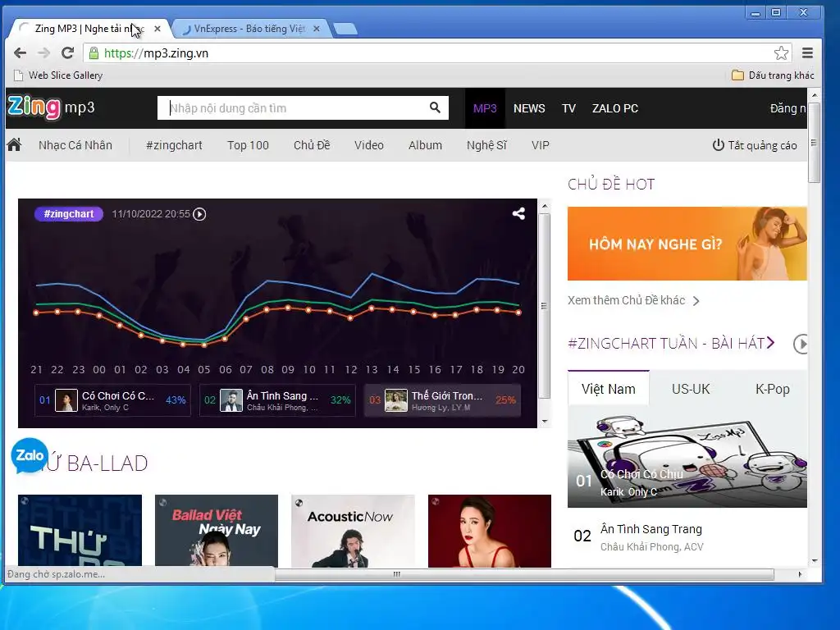Click the browser forward arrow

pos(44,53)
